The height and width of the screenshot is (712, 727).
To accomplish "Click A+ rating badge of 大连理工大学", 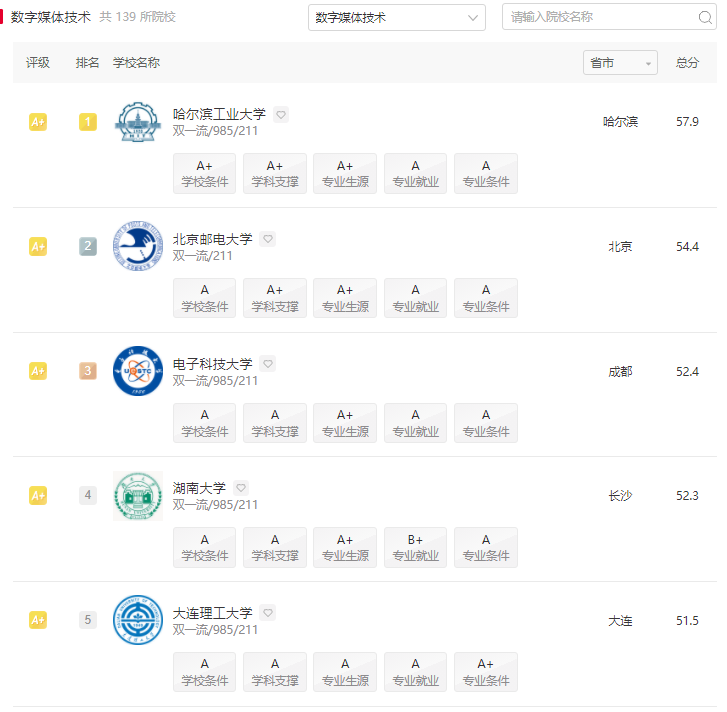I will tap(38, 620).
